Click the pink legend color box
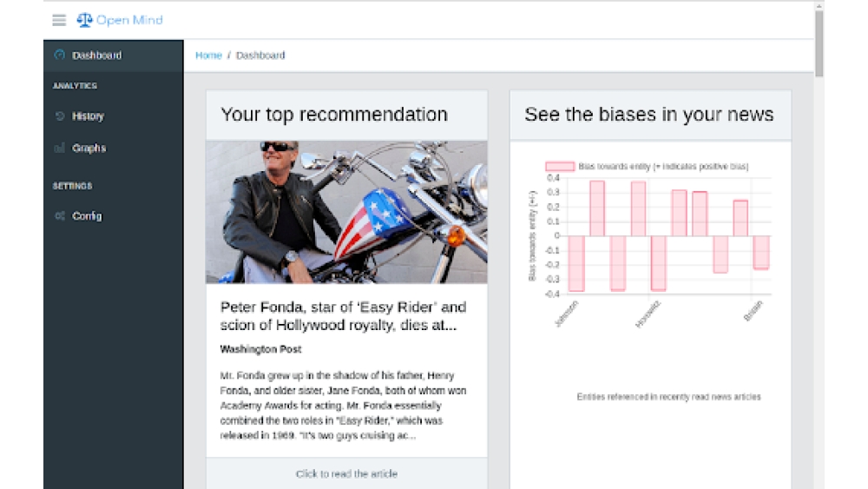 [560, 166]
